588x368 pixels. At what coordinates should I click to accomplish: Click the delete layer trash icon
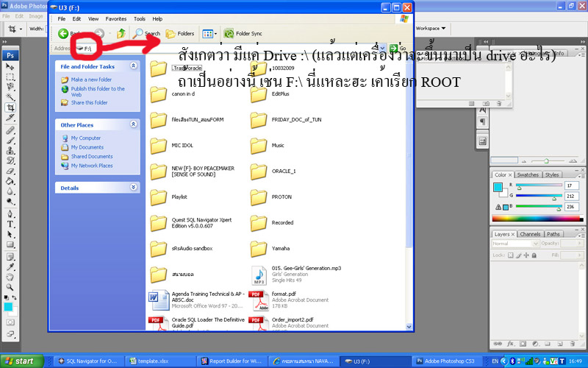572,344
